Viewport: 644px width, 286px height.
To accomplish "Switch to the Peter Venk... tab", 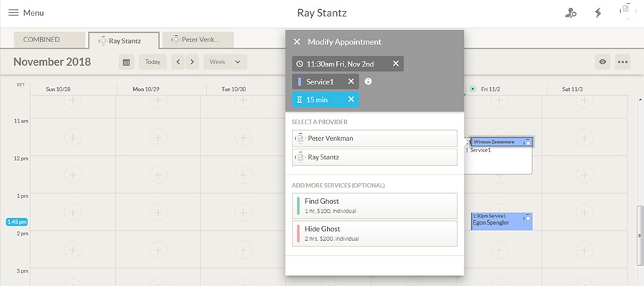I will point(198,40).
